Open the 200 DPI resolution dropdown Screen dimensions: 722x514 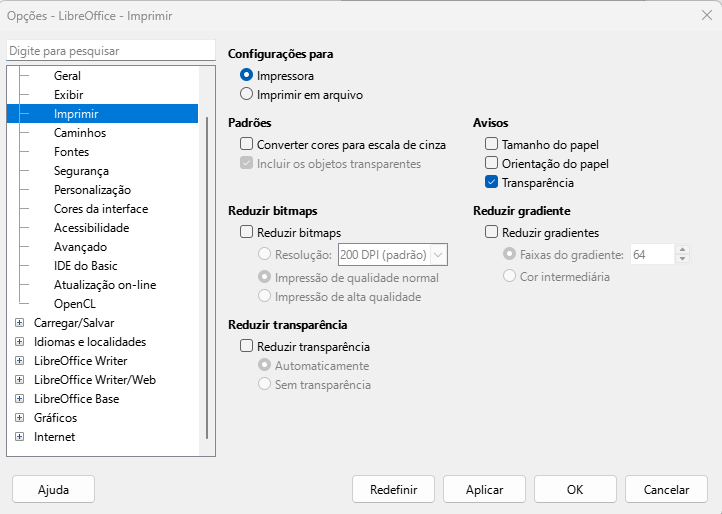(x=438, y=255)
